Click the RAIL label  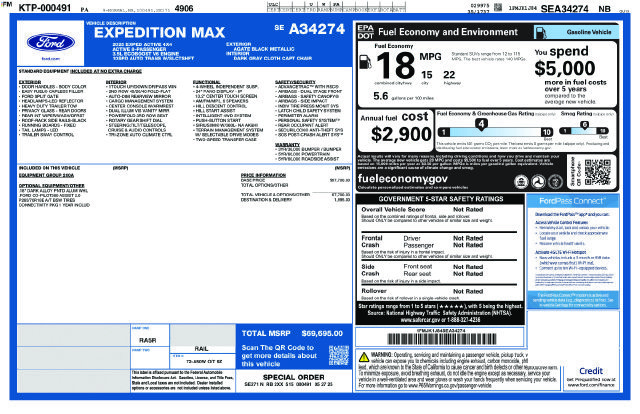tap(201, 349)
